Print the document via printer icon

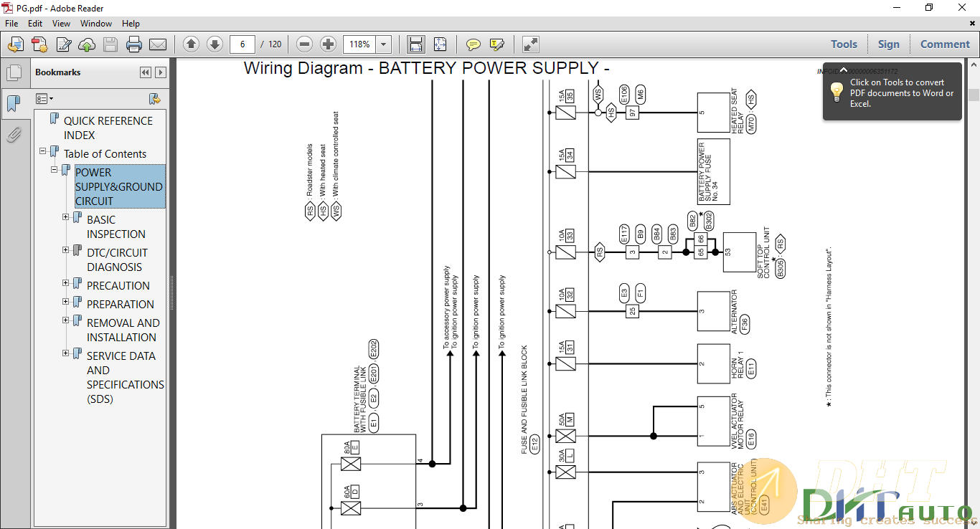(x=134, y=44)
